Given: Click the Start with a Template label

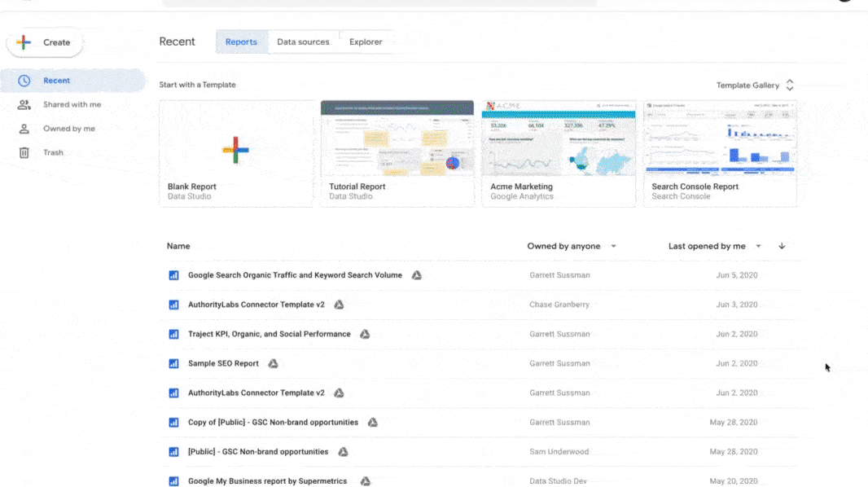Looking at the screenshot, I should tap(198, 85).
